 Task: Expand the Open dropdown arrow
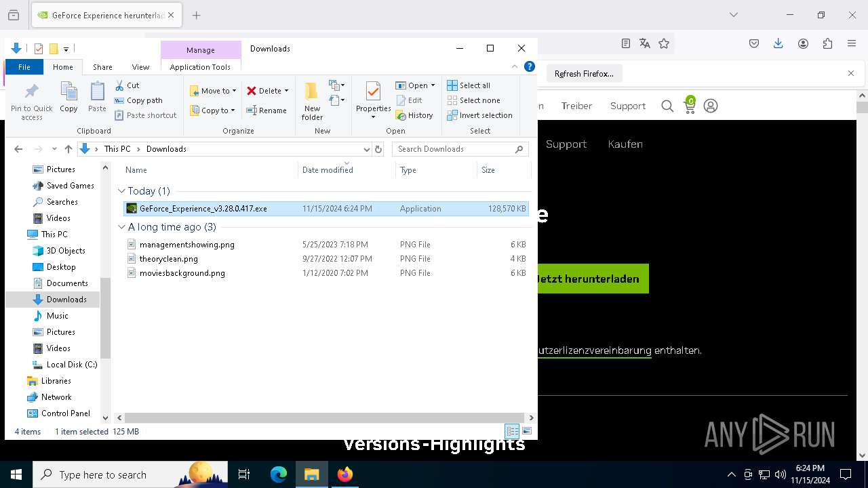(x=433, y=85)
